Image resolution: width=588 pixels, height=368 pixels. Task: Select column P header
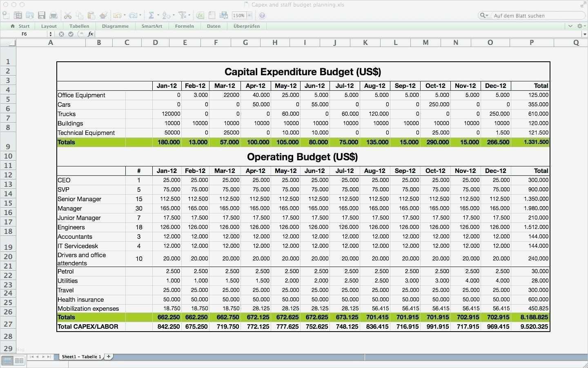pos(531,42)
